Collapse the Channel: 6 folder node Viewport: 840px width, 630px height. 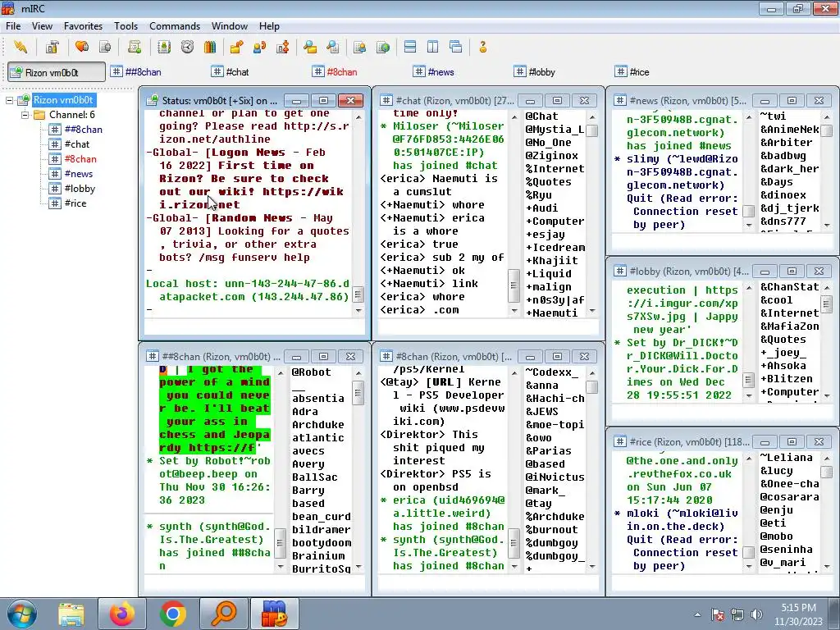pyautogui.click(x=25, y=115)
